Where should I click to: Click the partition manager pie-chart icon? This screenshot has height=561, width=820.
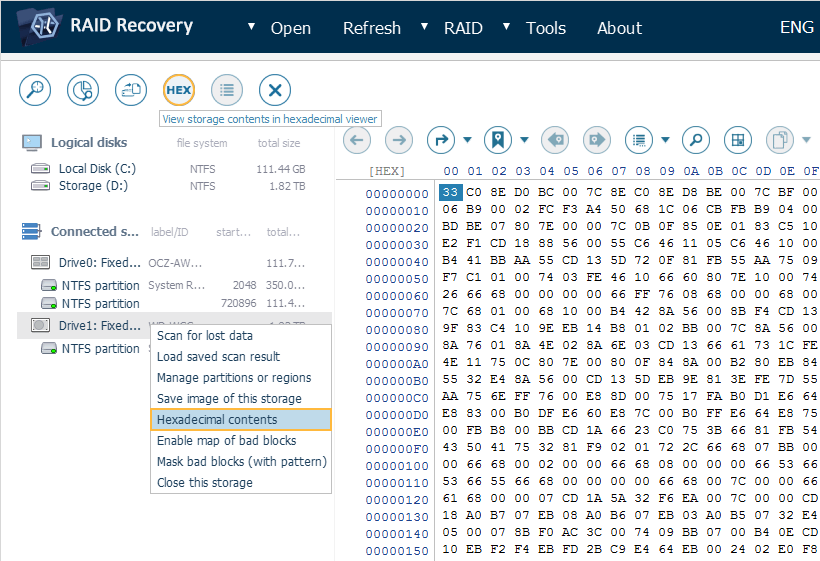83,90
